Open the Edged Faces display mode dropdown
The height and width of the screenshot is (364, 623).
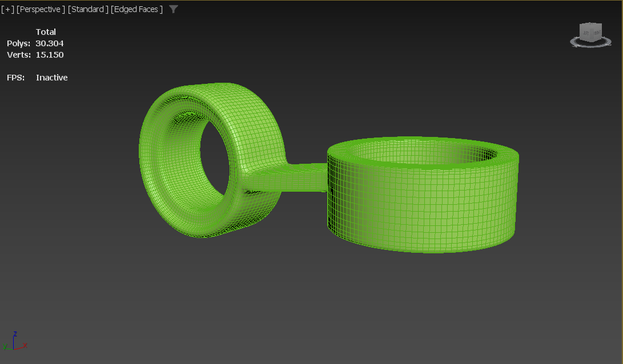pos(136,9)
